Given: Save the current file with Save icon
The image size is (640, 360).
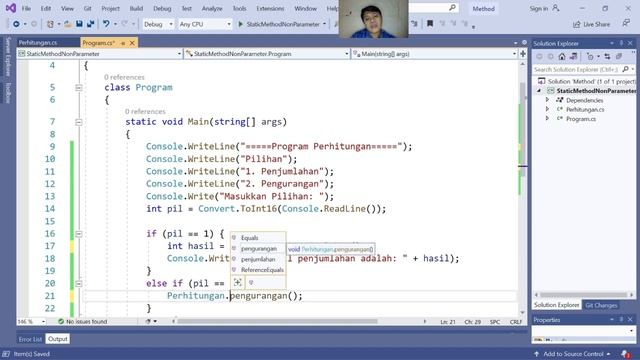Looking at the screenshot, I should click(79, 24).
